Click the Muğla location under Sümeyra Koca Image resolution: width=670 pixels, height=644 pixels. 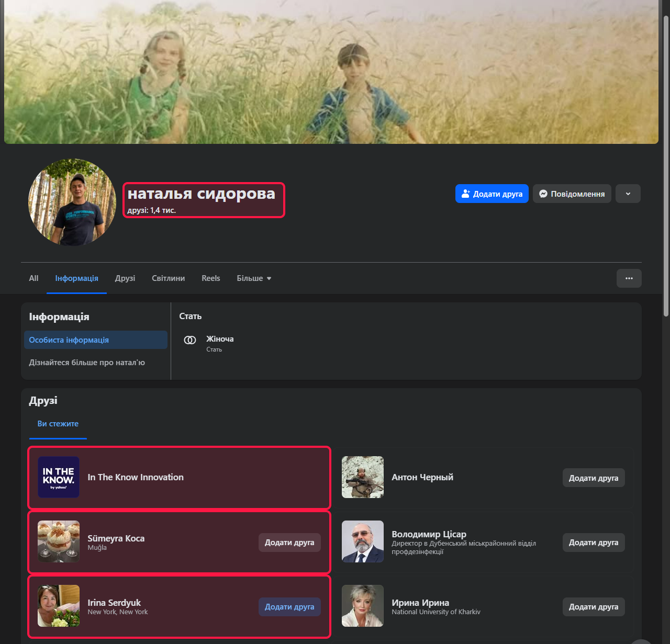(97, 548)
